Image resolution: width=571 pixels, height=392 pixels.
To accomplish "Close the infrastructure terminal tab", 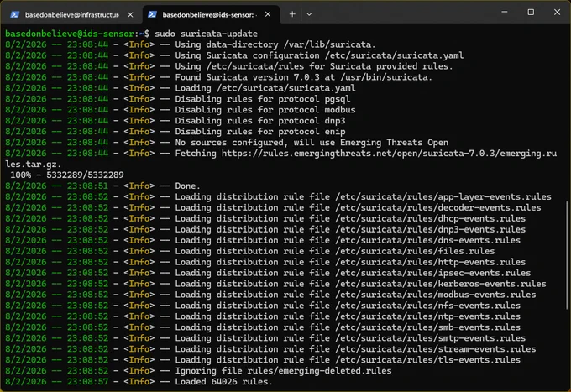I will (130, 14).
